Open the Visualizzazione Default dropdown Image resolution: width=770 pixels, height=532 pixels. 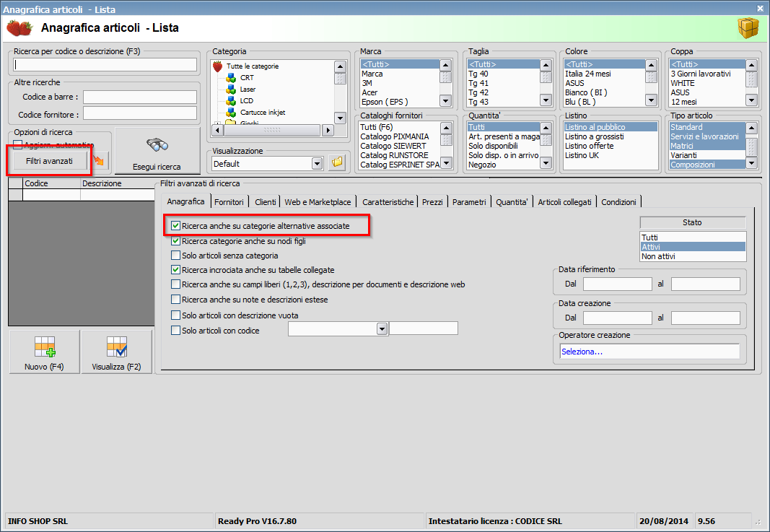pos(318,164)
